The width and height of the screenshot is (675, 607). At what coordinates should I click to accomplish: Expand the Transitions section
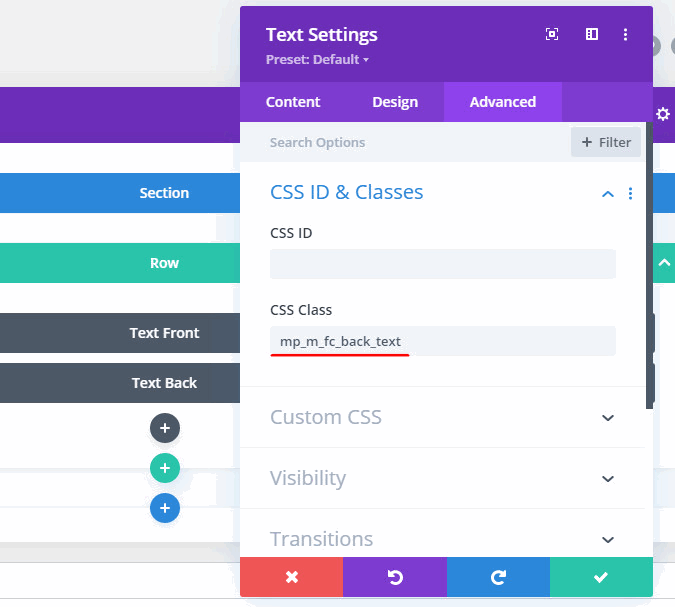click(608, 539)
